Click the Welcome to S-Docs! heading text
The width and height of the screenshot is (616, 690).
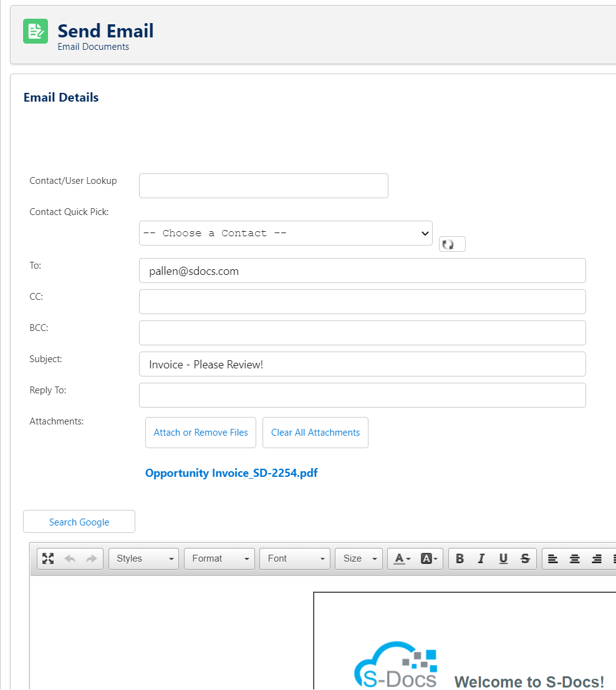(529, 682)
